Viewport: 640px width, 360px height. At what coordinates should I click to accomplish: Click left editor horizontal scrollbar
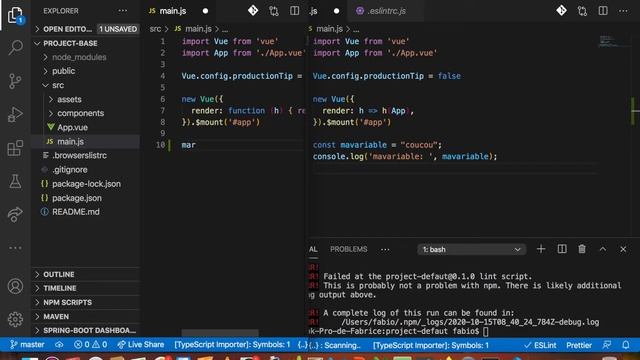[x=220, y=333]
